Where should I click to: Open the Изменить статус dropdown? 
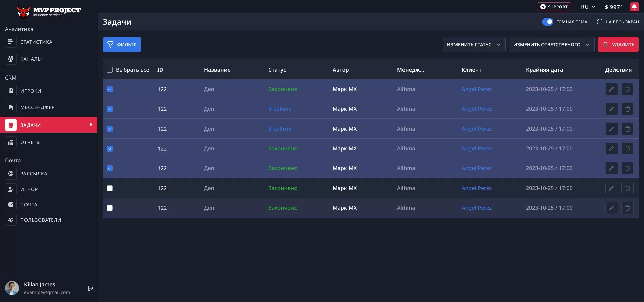[474, 44]
